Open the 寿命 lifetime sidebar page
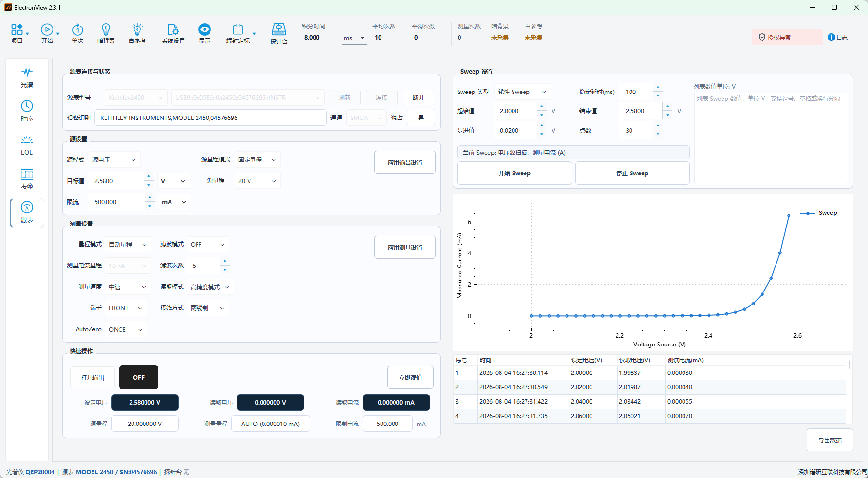Screen dimensions: 868x478 (x=27, y=178)
